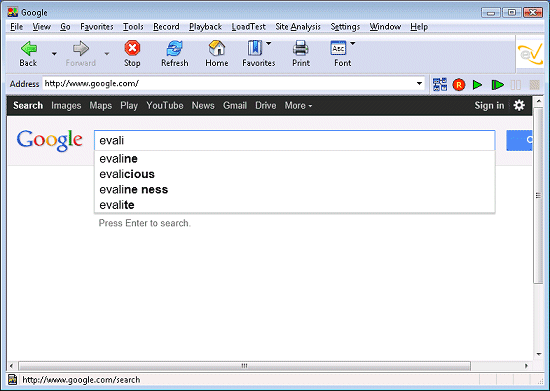Go to Google Images

[x=66, y=106]
